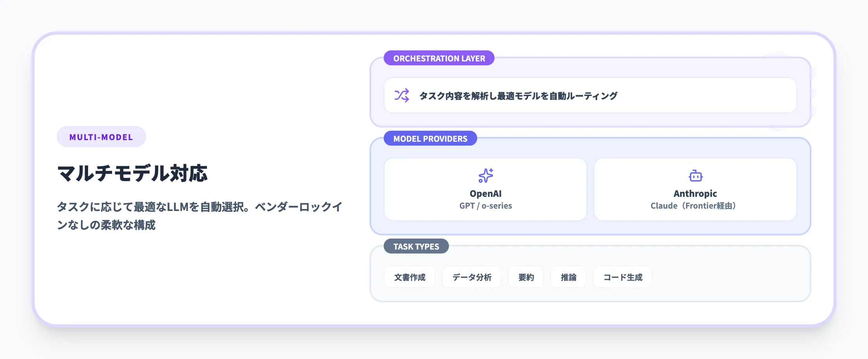Screen dimensions: 868x359
Task: Select the 文書作成 task chip
Action: coord(410,277)
